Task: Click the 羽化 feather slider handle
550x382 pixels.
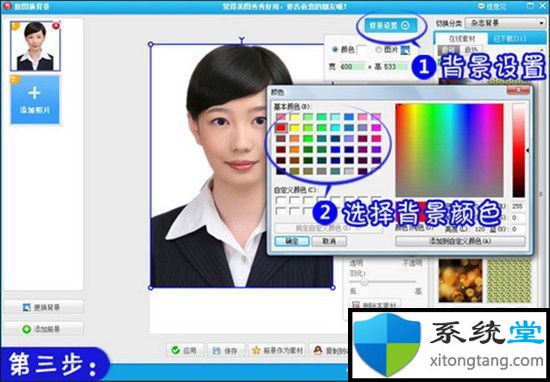Action: pyautogui.click(x=364, y=282)
